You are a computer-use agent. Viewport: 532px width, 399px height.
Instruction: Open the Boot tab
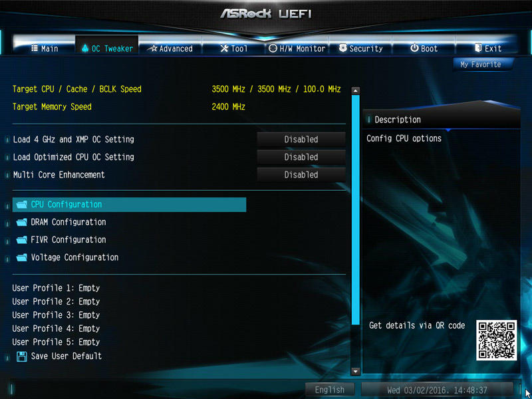[424, 48]
